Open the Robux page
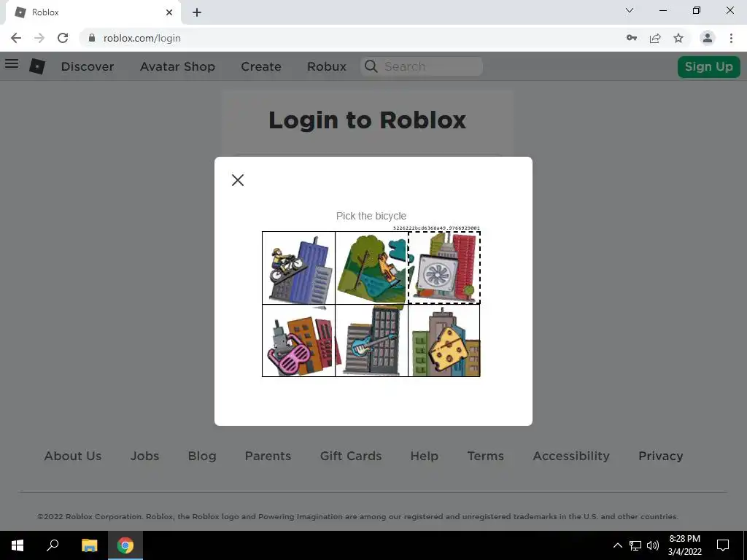 coord(327,66)
